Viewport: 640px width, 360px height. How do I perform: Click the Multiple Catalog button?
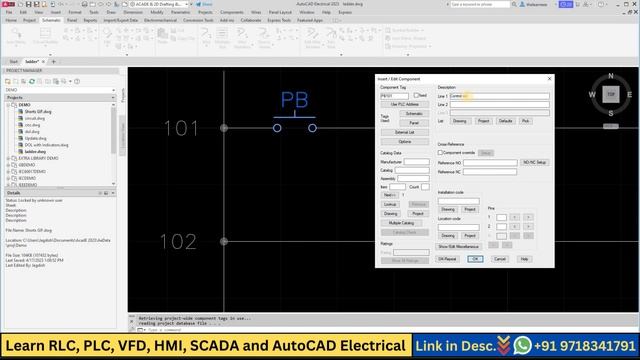[x=401, y=223]
